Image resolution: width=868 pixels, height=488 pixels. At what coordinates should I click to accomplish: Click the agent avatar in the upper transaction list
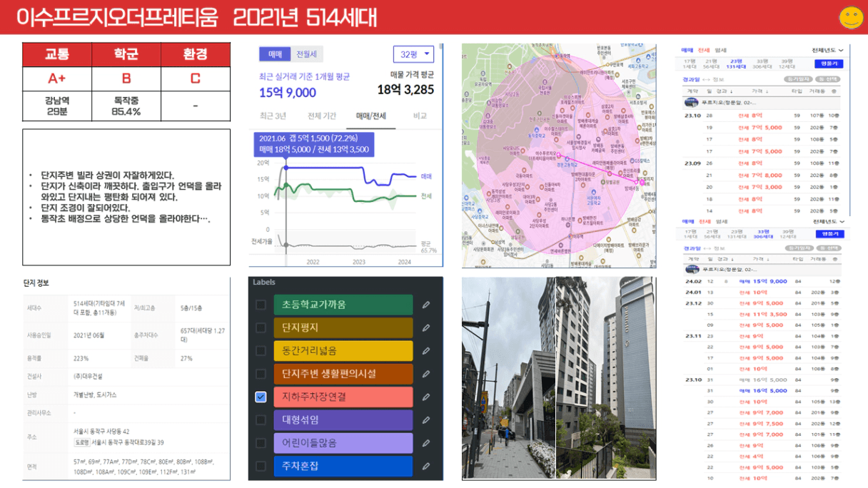click(x=692, y=103)
